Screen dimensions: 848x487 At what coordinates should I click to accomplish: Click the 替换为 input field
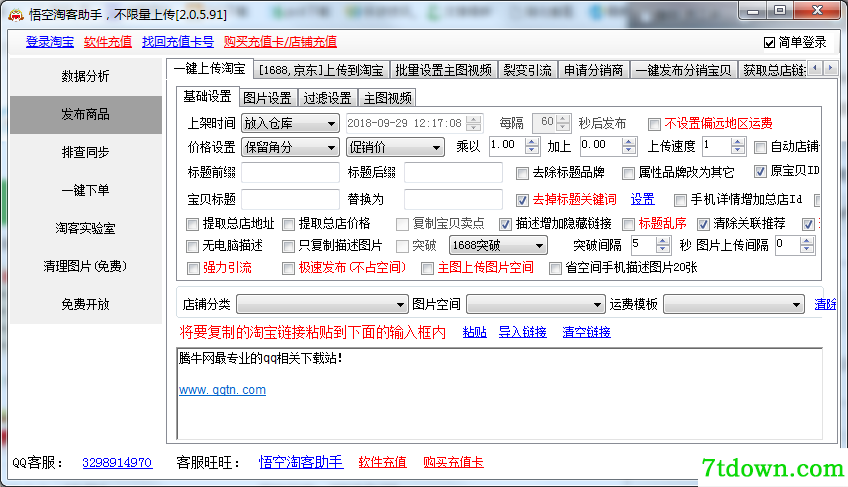click(x=453, y=199)
